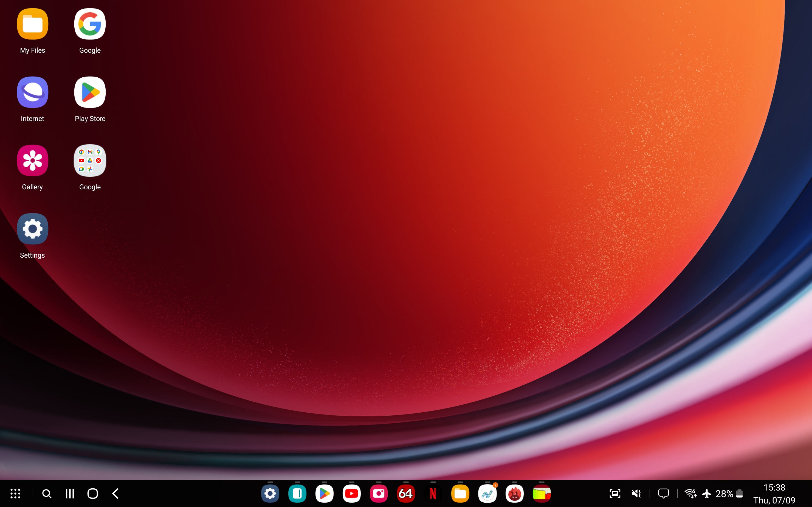The height and width of the screenshot is (507, 812).
Task: Open the Google search app icon
Action: 90,24
